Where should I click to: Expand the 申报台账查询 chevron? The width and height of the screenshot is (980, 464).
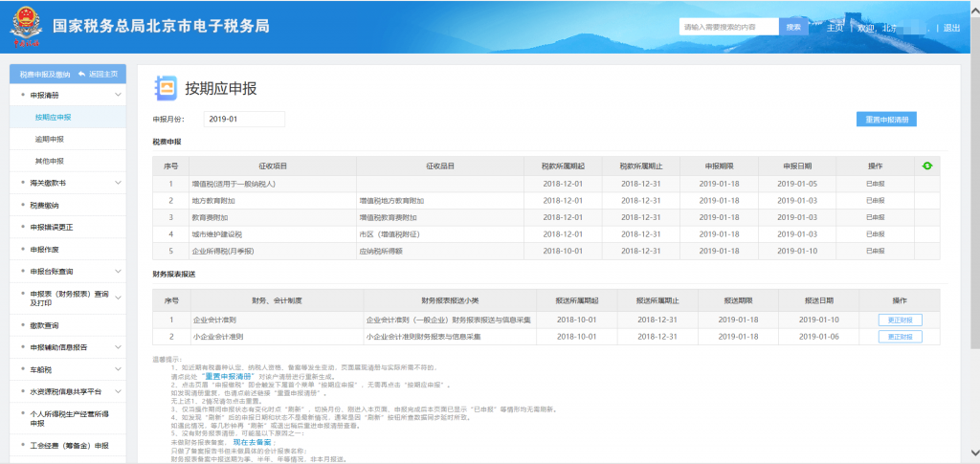[x=118, y=271]
